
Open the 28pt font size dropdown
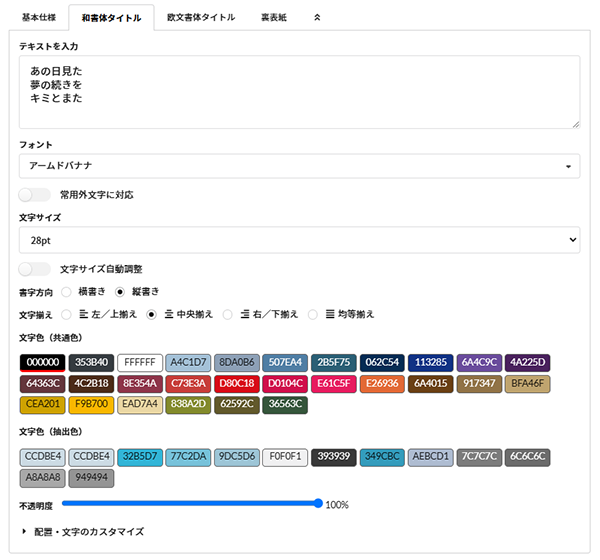point(299,240)
